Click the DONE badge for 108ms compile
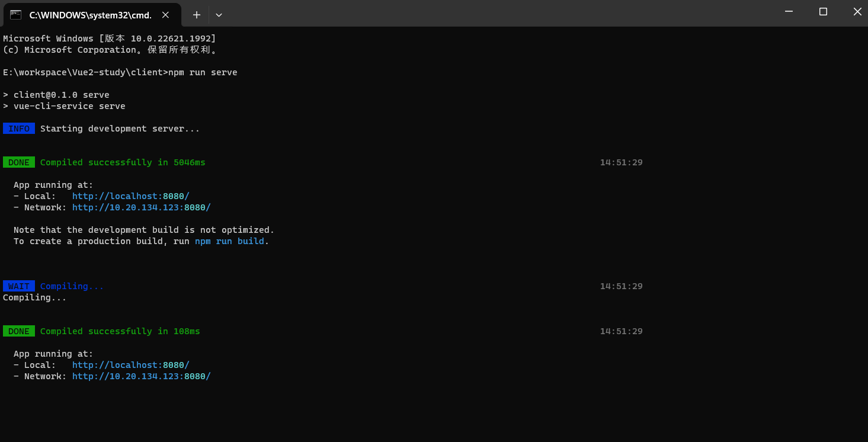 (19, 331)
